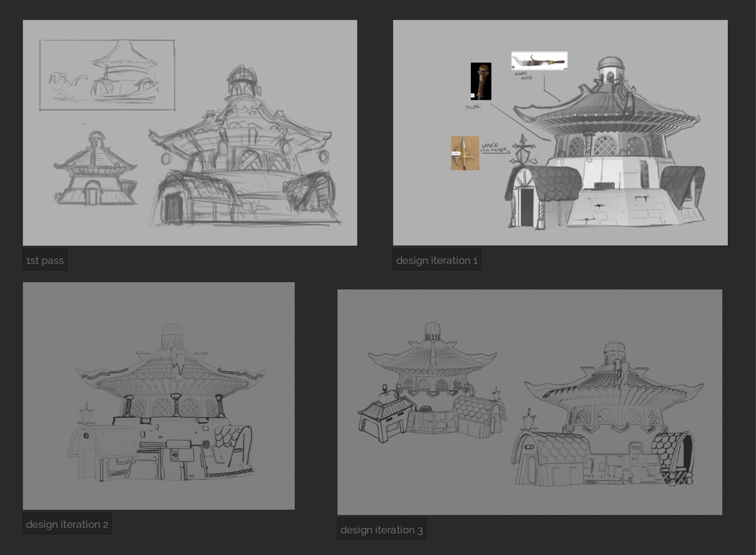
Task: Click the 'design iteration 2' caption label
Action: (67, 524)
